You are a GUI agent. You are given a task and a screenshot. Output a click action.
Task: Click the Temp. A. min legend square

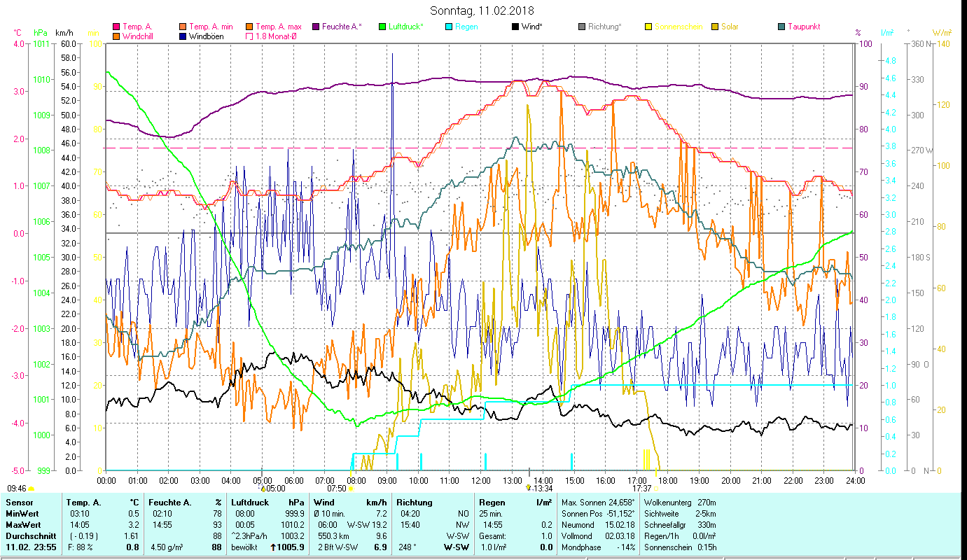click(183, 27)
